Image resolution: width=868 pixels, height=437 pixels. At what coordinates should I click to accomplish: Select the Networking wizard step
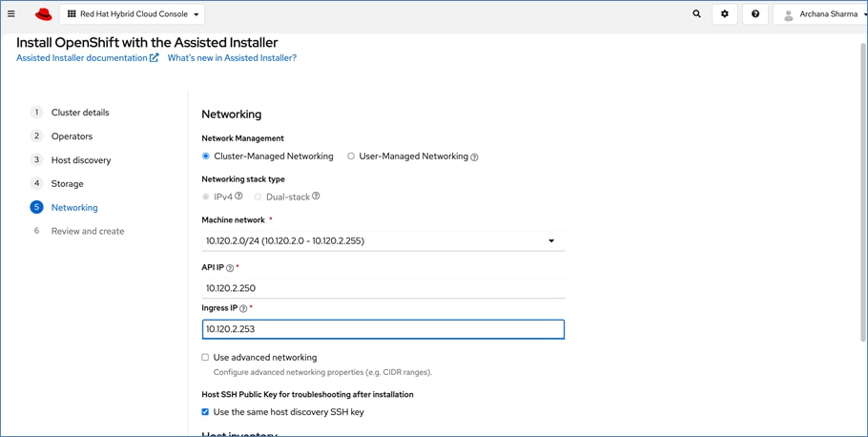point(74,208)
